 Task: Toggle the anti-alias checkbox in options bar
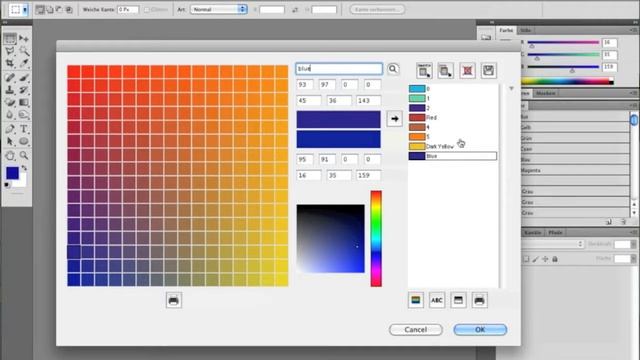(x=147, y=9)
